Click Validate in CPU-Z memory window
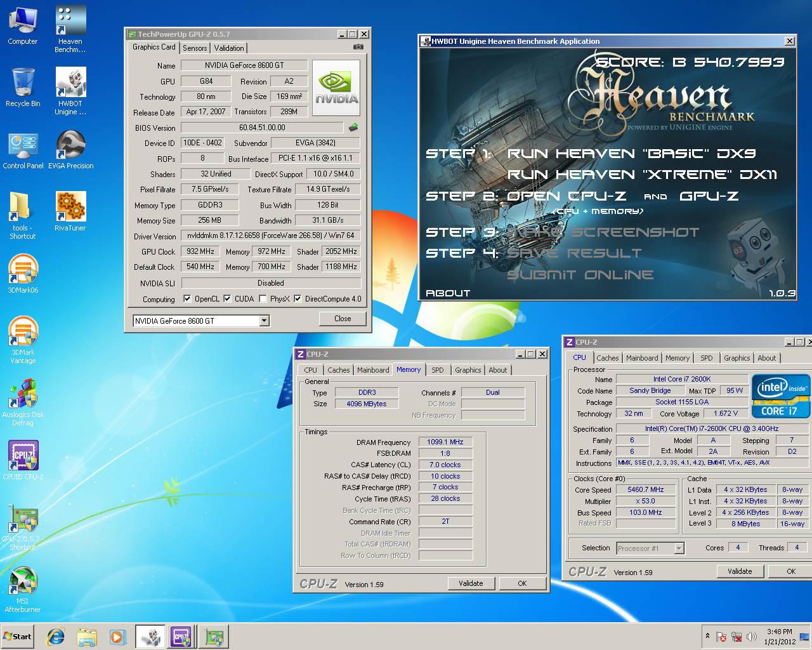The height and width of the screenshot is (650, 812). click(471, 583)
